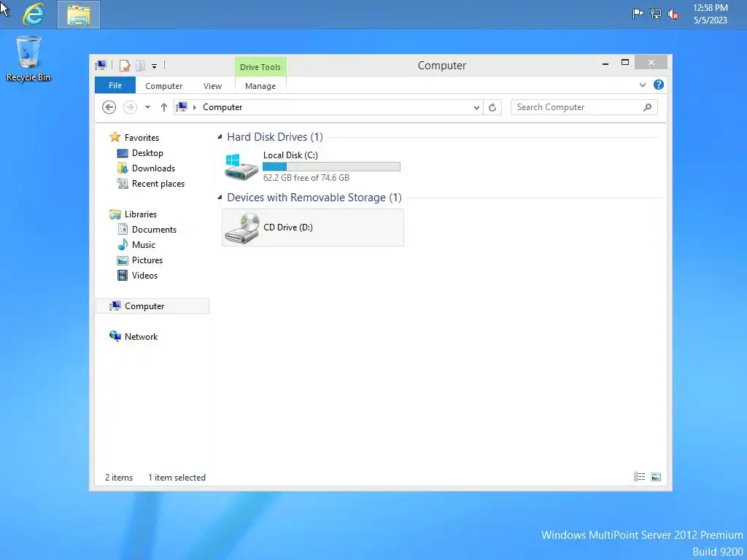Switch to large thumbnails view in status bar
The width and height of the screenshot is (747, 560).
pyautogui.click(x=656, y=477)
